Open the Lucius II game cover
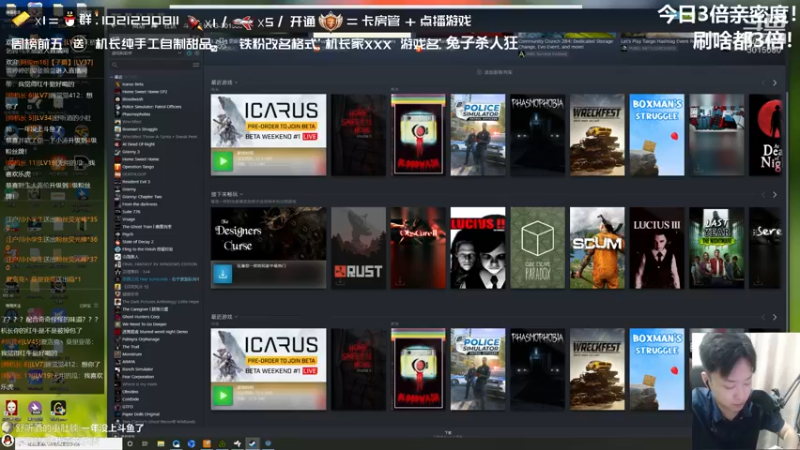Image resolution: width=800 pixels, height=450 pixels. (478, 248)
